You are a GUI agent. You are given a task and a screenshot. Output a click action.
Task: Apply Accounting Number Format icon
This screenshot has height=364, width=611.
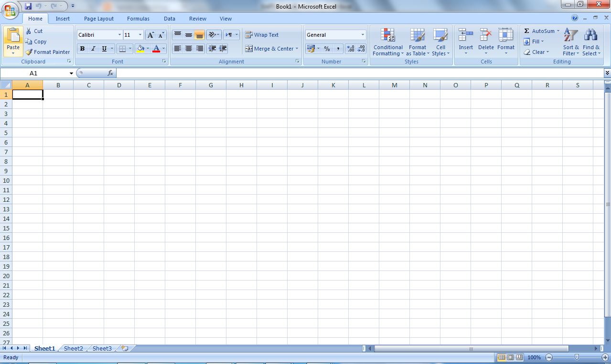tap(311, 49)
